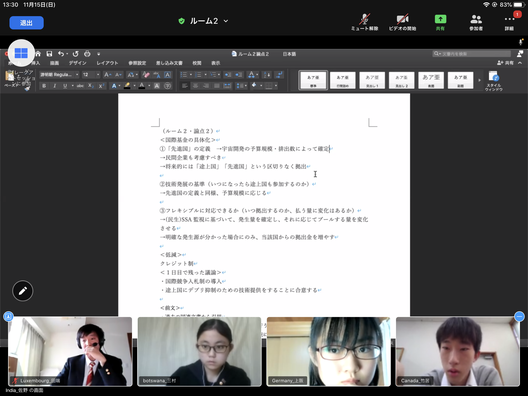Choose the yellow highlight color tool
528x396 pixels.
[x=127, y=86]
